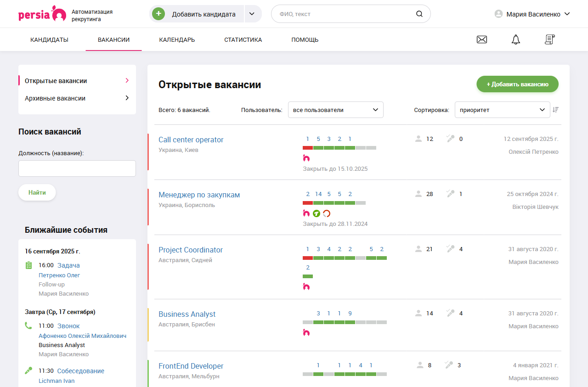Click the microphone icon next to Собеседование event
The height and width of the screenshot is (387, 588).
[x=28, y=370]
